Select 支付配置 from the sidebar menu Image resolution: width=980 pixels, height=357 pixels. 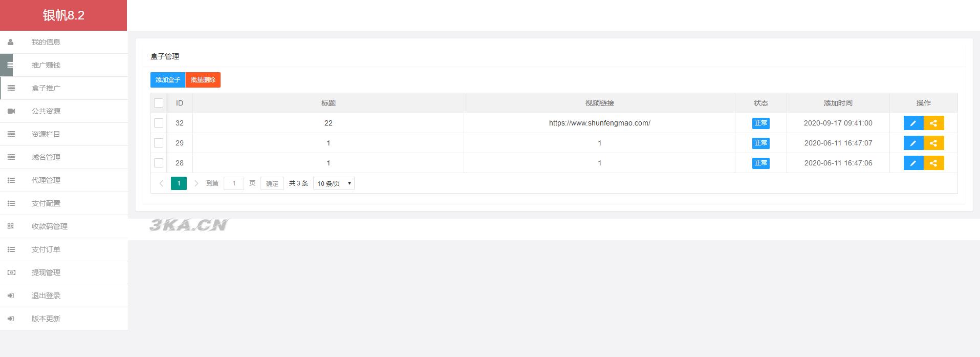click(46, 203)
